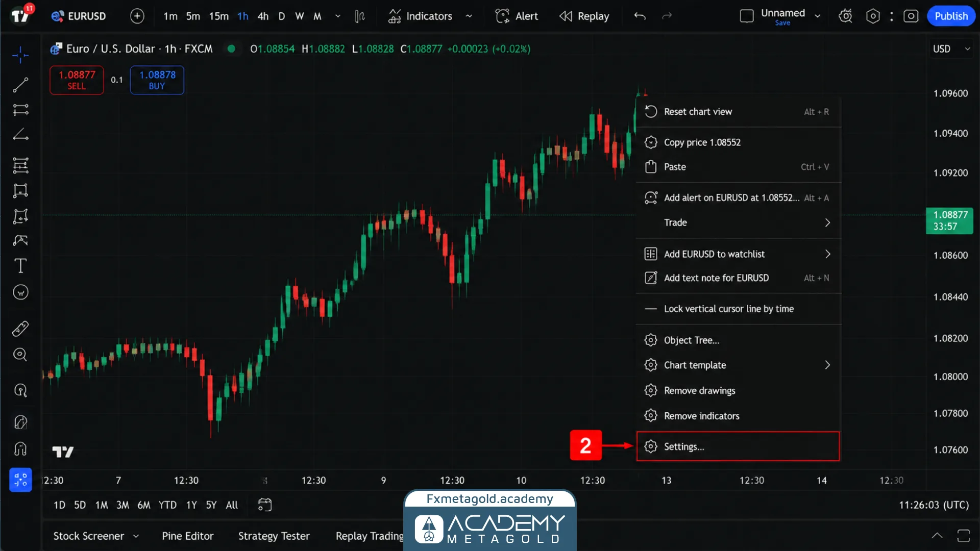Select Copy price 1.08552
The width and height of the screenshot is (980, 551).
click(x=738, y=142)
